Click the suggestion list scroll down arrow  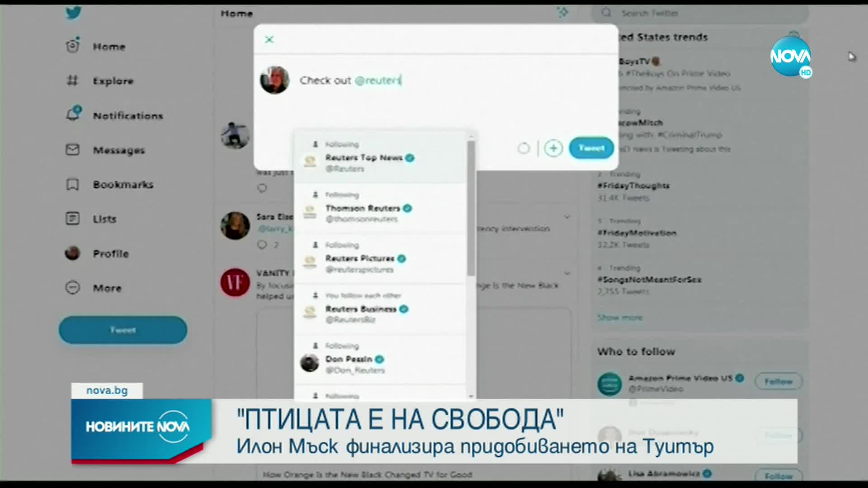[471, 396]
